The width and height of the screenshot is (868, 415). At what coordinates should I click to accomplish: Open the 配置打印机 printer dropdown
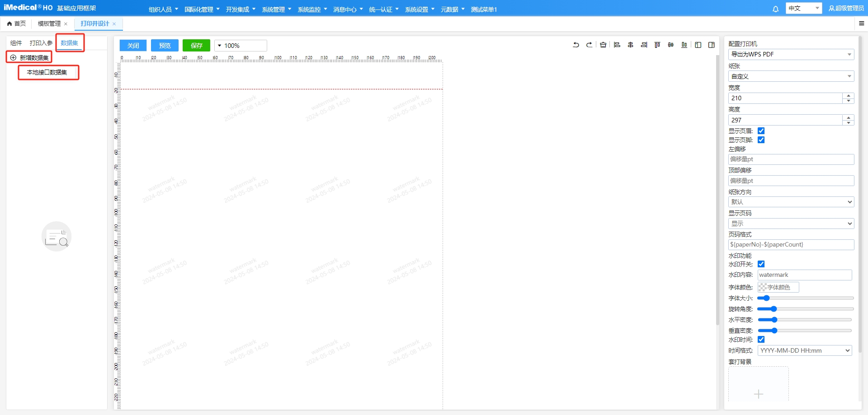point(791,54)
